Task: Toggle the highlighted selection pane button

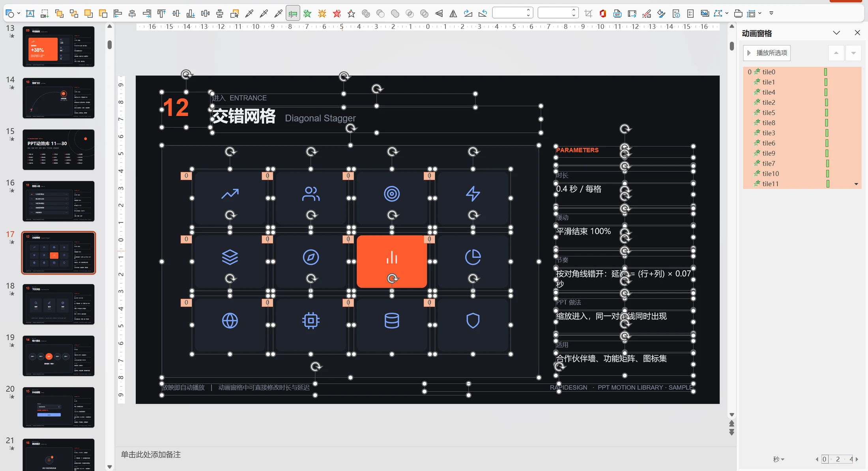Action: click(293, 14)
